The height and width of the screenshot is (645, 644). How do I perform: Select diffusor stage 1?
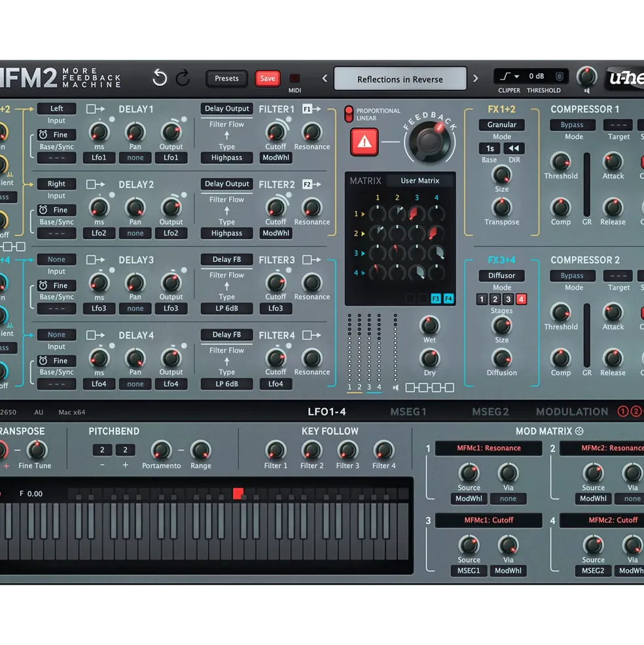click(x=482, y=299)
